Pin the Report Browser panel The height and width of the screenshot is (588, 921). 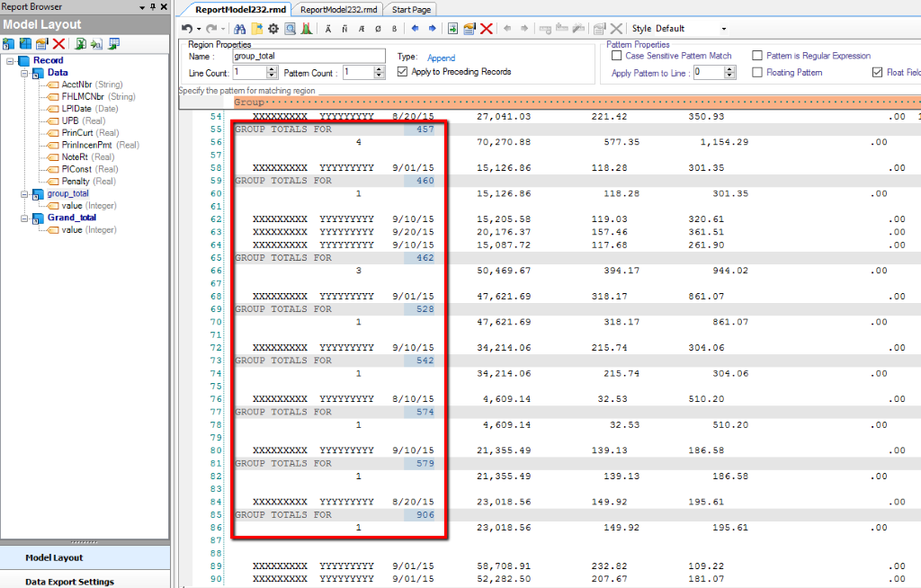pos(153,7)
